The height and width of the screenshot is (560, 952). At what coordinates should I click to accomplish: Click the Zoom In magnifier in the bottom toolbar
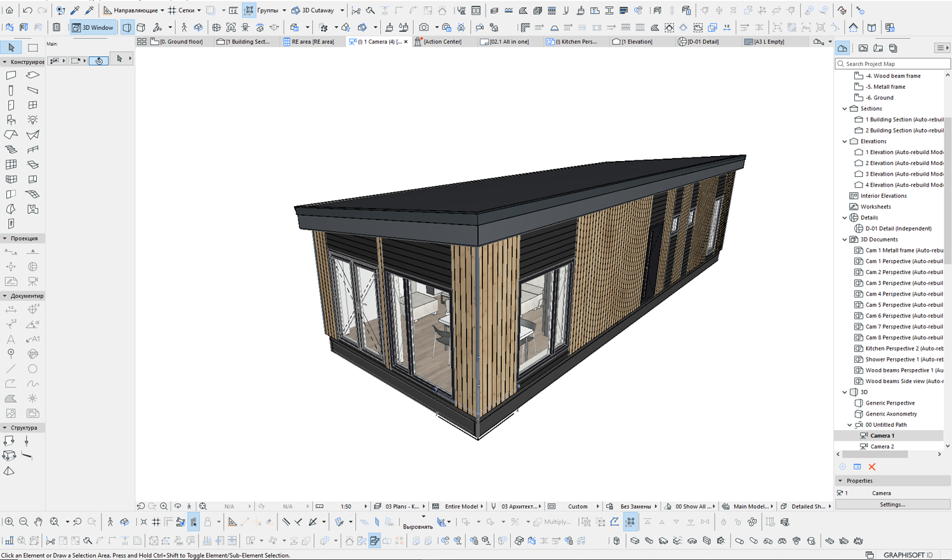pyautogui.click(x=9, y=522)
